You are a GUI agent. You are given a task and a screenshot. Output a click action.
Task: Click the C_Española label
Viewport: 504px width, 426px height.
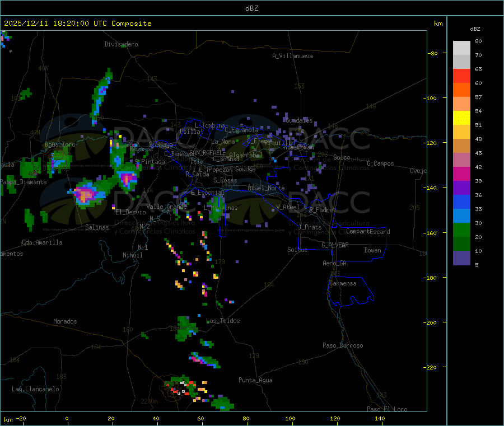[x=241, y=130]
